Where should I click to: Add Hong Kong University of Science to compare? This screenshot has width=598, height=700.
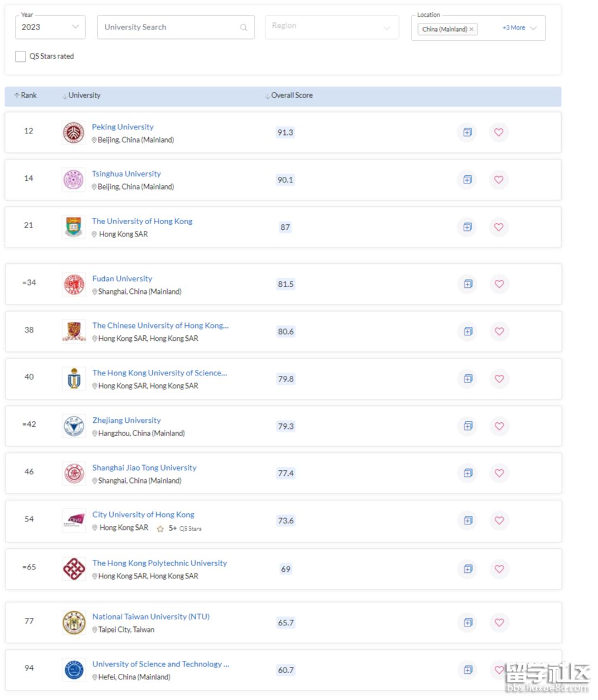pyautogui.click(x=468, y=379)
